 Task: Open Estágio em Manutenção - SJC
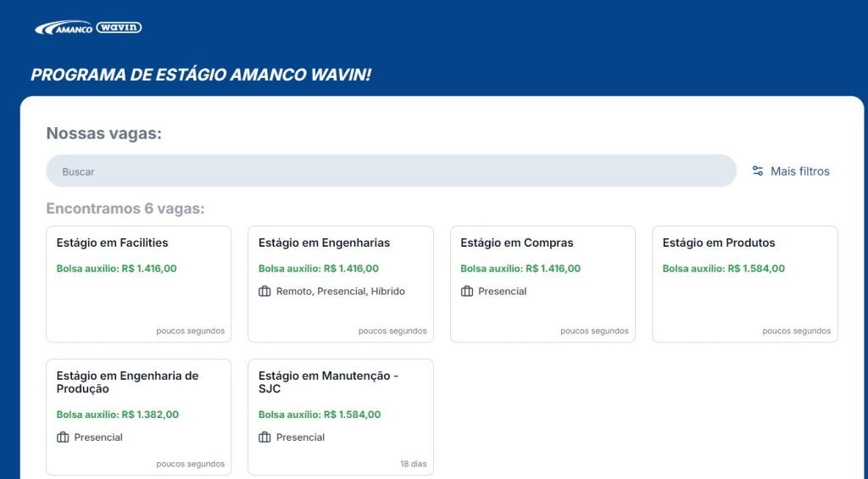coord(341,417)
